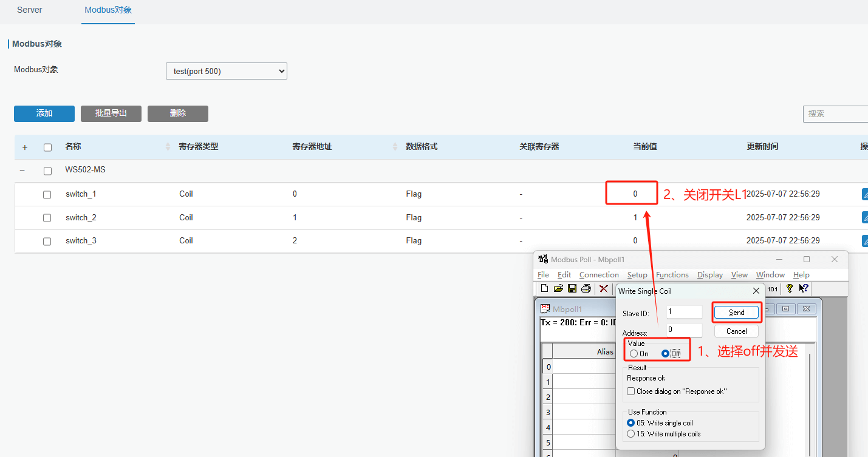Expand all rows with header plus sign
The image size is (868, 457).
coord(25,147)
